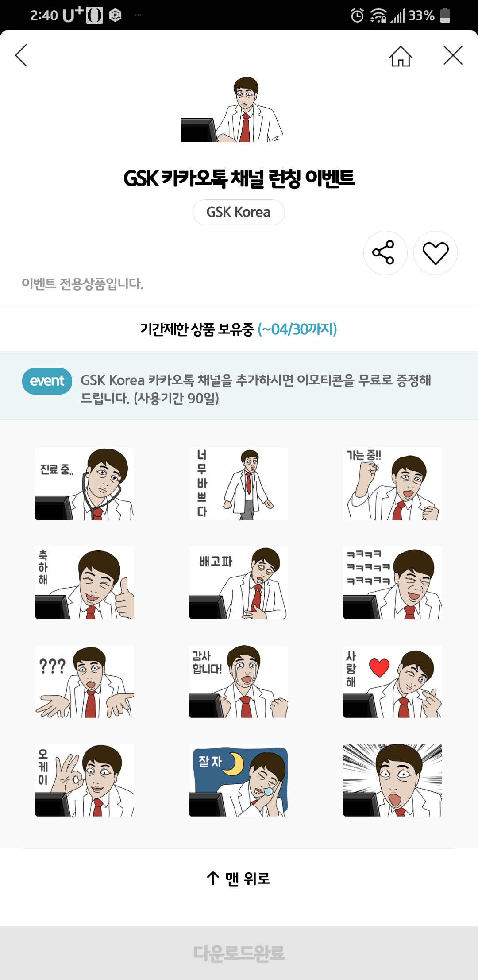Open the home icon
The image size is (478, 980).
click(x=401, y=56)
